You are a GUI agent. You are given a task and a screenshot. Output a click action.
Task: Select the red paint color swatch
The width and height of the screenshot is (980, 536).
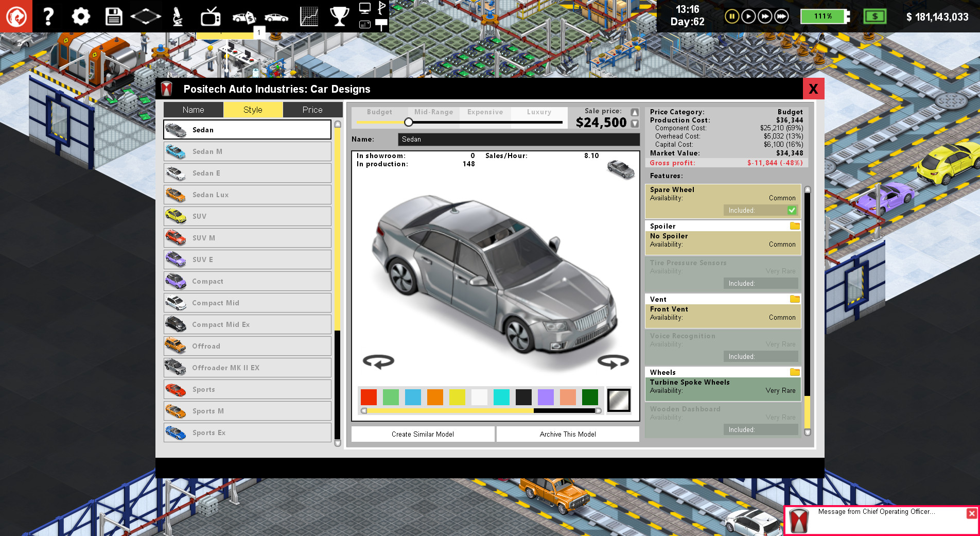click(x=369, y=397)
